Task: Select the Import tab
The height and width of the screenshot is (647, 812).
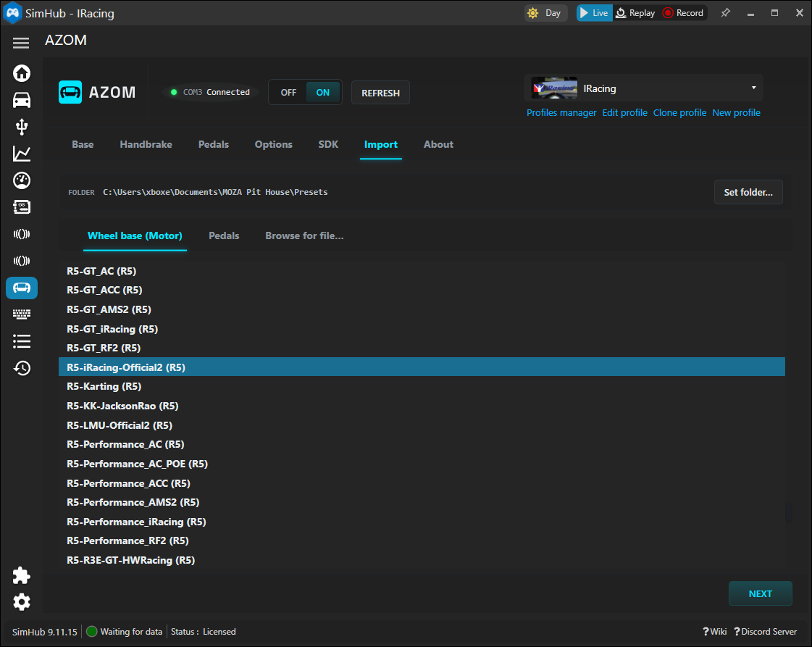Action: 380,144
